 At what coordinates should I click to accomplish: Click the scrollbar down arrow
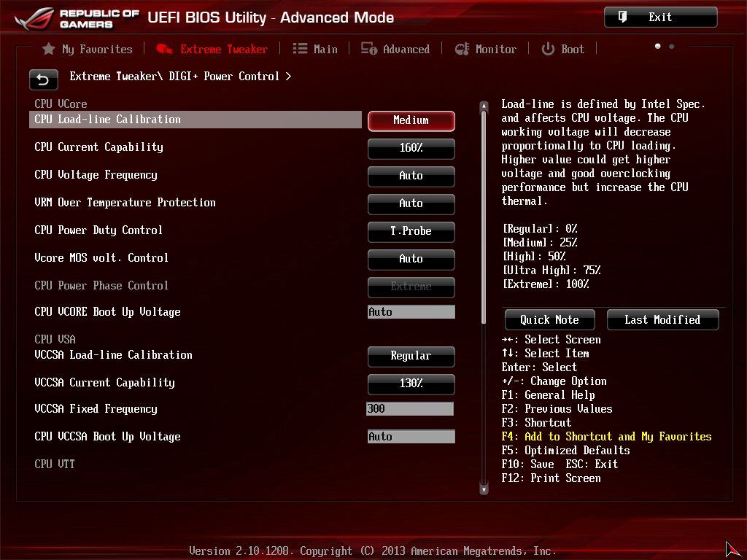[484, 489]
